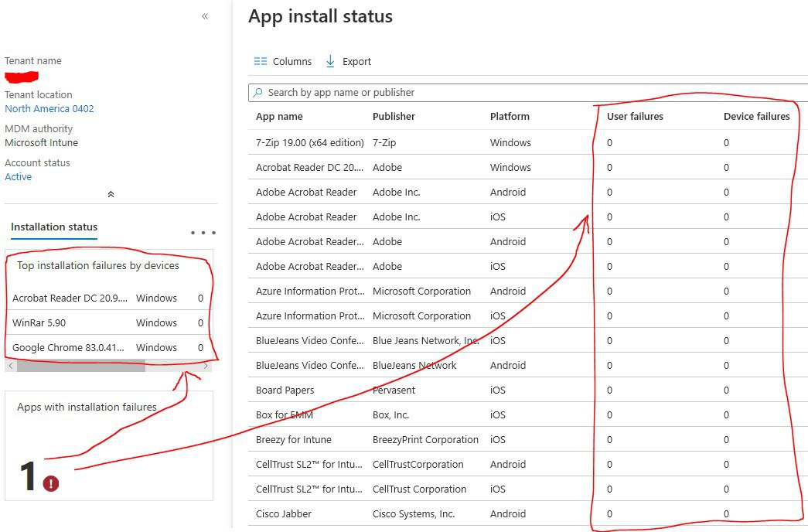Export the app install status list
The width and height of the screenshot is (808, 532).
pyautogui.click(x=349, y=61)
